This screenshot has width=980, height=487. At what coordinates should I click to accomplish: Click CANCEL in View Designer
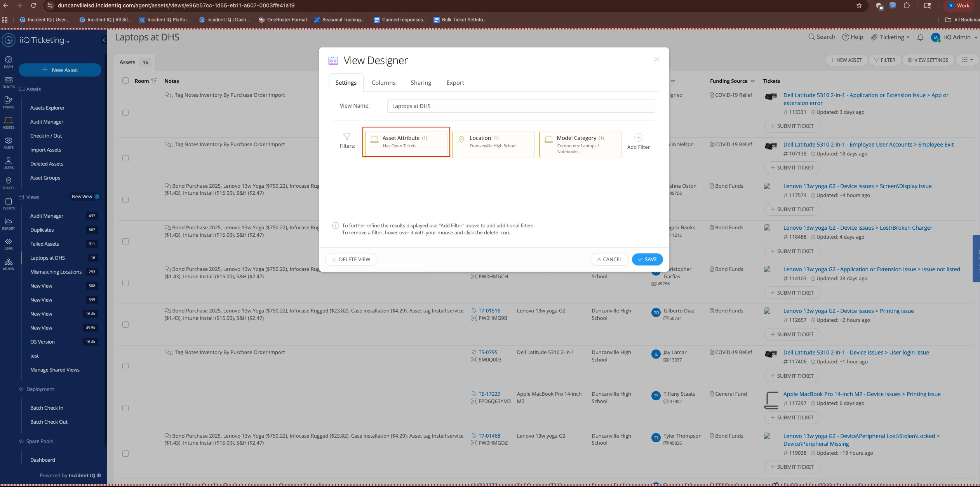[x=609, y=259]
